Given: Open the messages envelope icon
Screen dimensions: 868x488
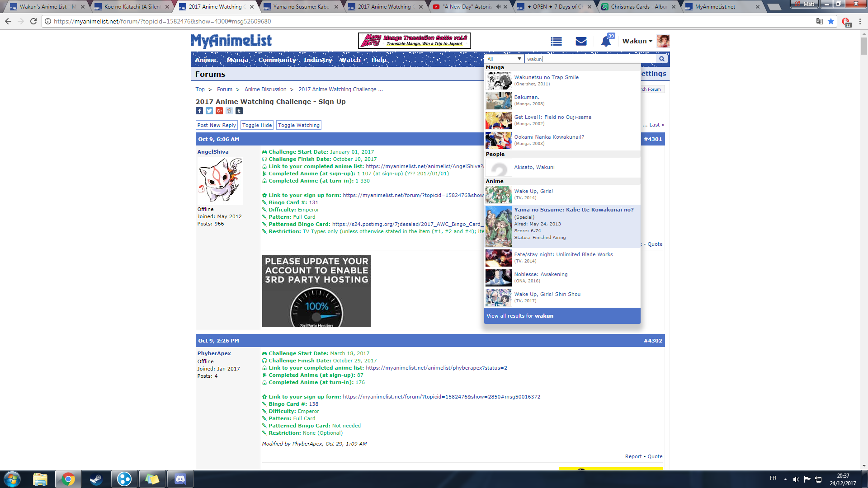Looking at the screenshot, I should tap(581, 41).
